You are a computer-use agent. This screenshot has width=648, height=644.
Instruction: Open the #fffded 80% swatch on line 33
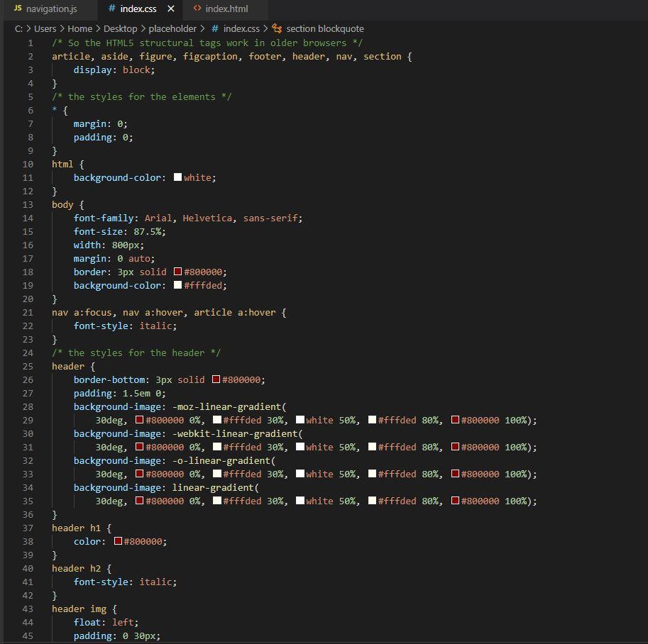point(372,473)
